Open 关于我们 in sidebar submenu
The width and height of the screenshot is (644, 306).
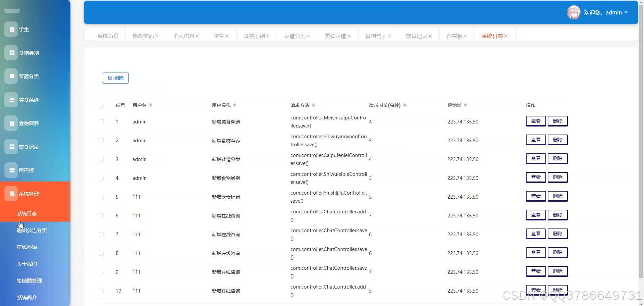(27, 264)
